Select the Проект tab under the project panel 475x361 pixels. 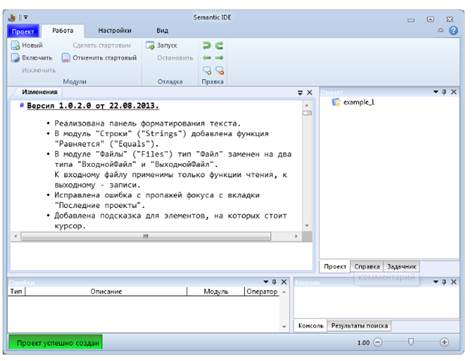click(x=335, y=267)
